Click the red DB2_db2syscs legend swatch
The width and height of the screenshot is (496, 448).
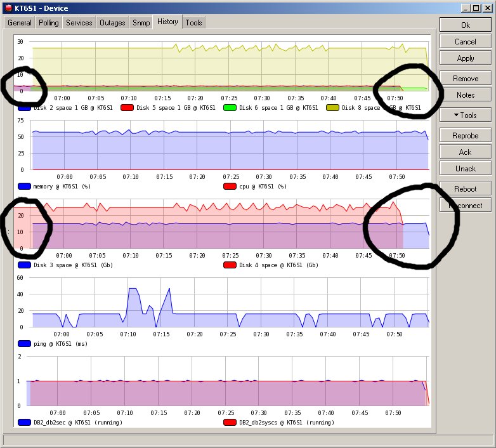[230, 423]
